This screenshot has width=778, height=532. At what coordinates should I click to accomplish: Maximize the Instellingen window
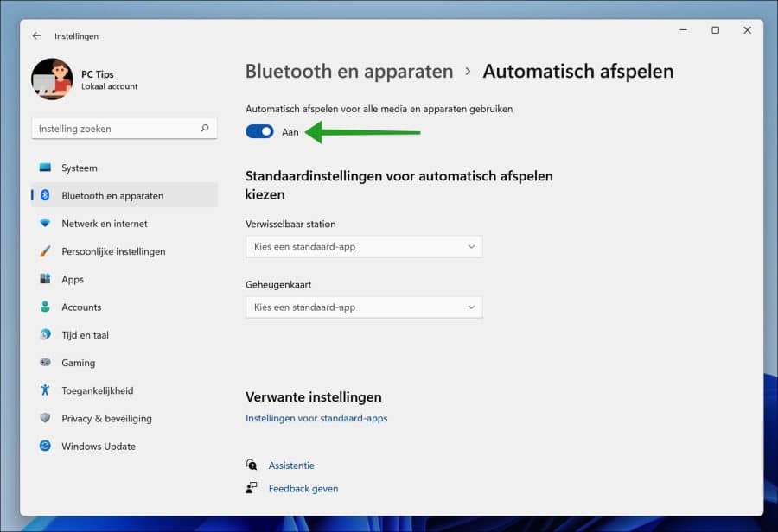pos(715,30)
